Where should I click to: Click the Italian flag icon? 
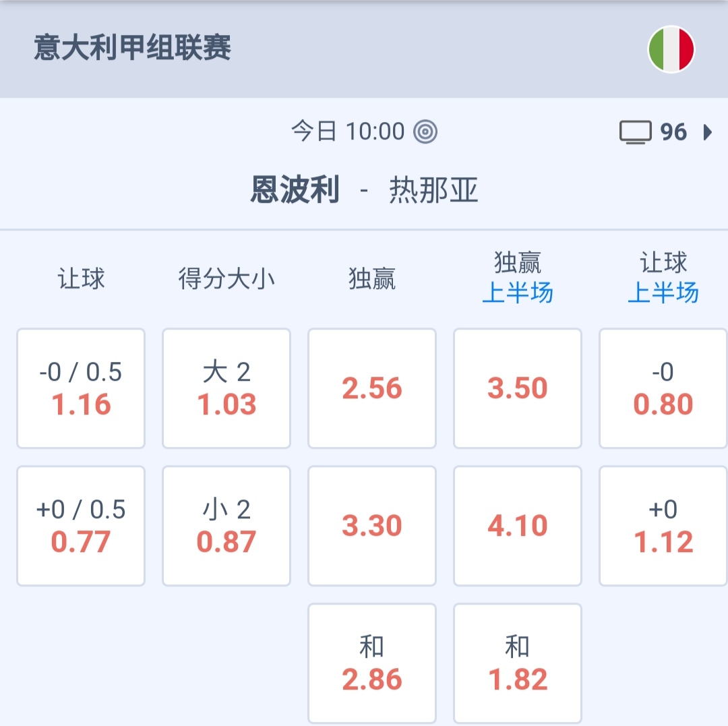point(671,49)
